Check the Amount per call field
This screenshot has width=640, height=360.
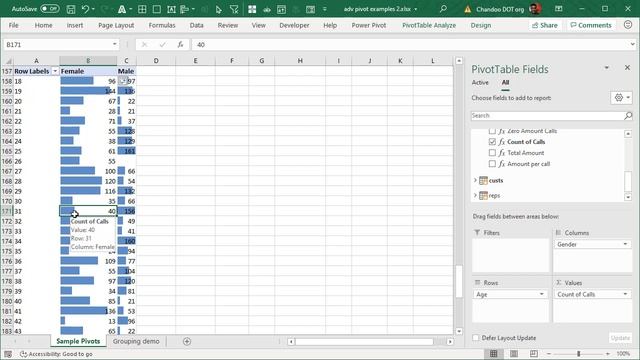click(492, 164)
